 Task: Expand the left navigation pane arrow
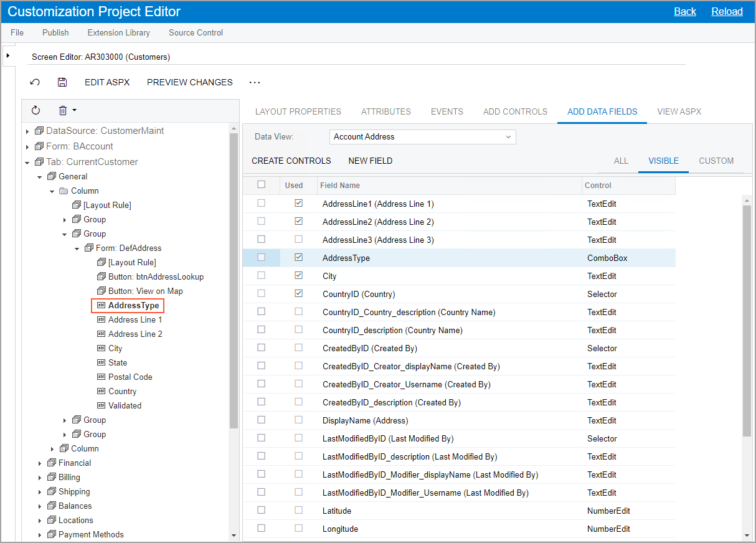[7, 55]
